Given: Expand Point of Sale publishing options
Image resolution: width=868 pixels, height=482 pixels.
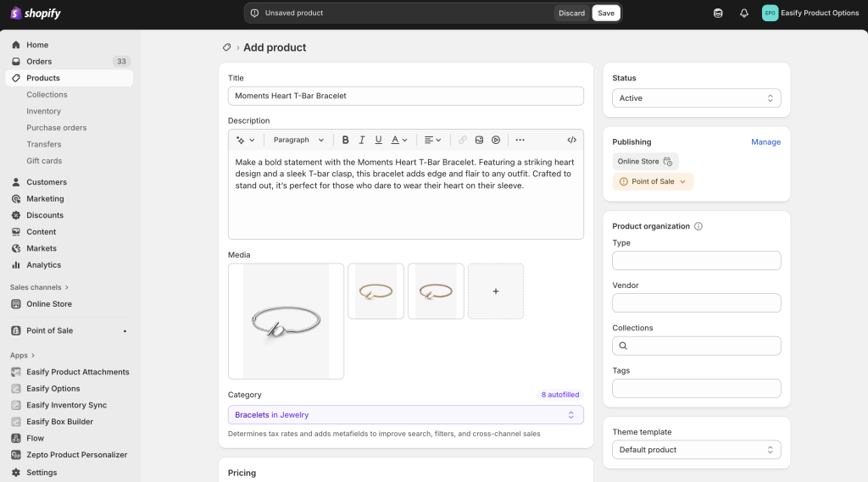Looking at the screenshot, I should (x=653, y=181).
